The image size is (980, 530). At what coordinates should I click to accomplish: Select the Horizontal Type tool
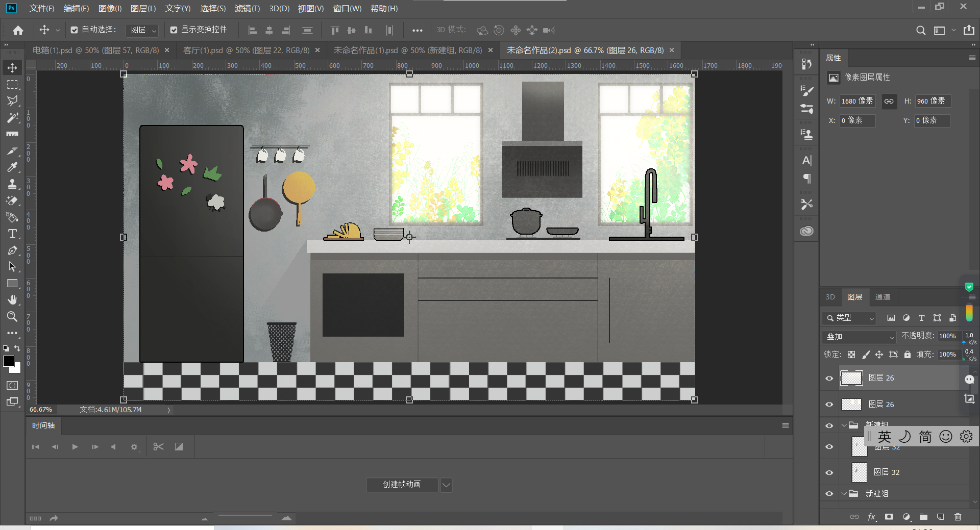coord(12,234)
